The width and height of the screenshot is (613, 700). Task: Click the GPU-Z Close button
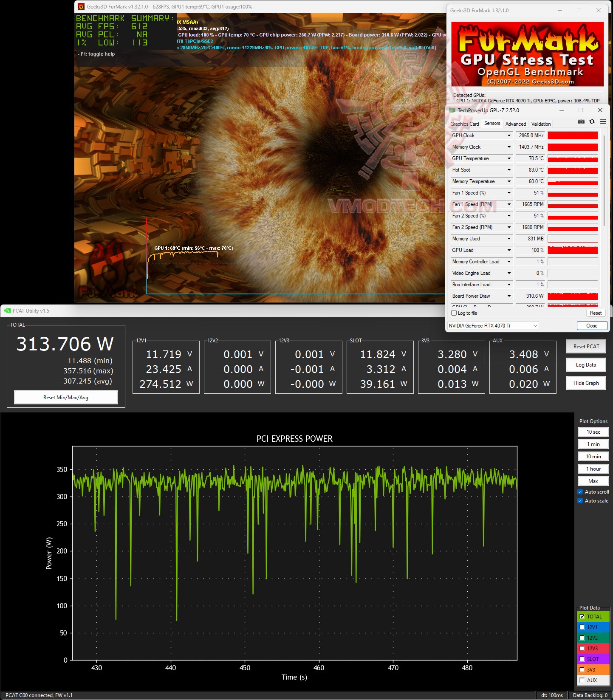coord(592,326)
